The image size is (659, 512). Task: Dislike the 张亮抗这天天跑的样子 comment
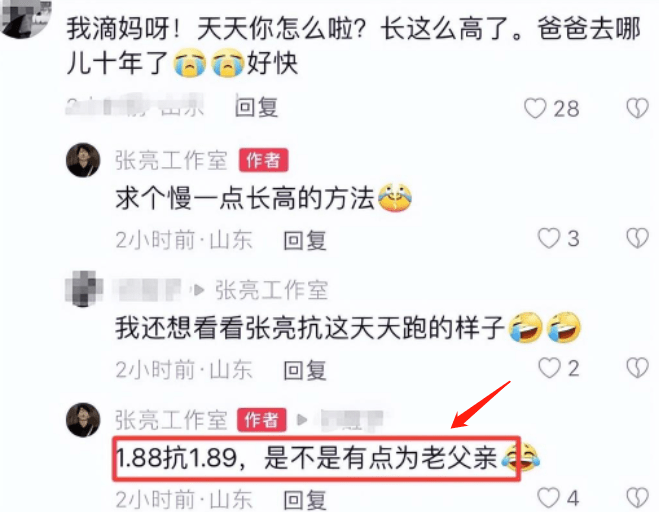[x=638, y=368]
